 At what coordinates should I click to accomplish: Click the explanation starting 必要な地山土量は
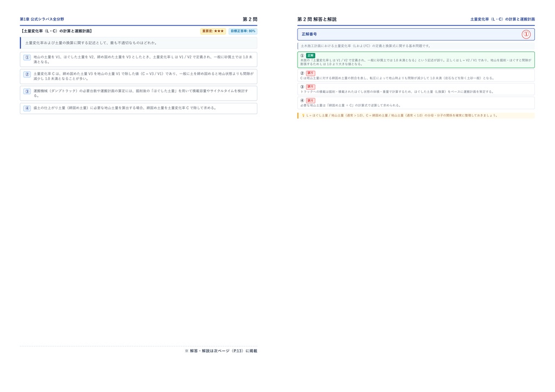351,106
